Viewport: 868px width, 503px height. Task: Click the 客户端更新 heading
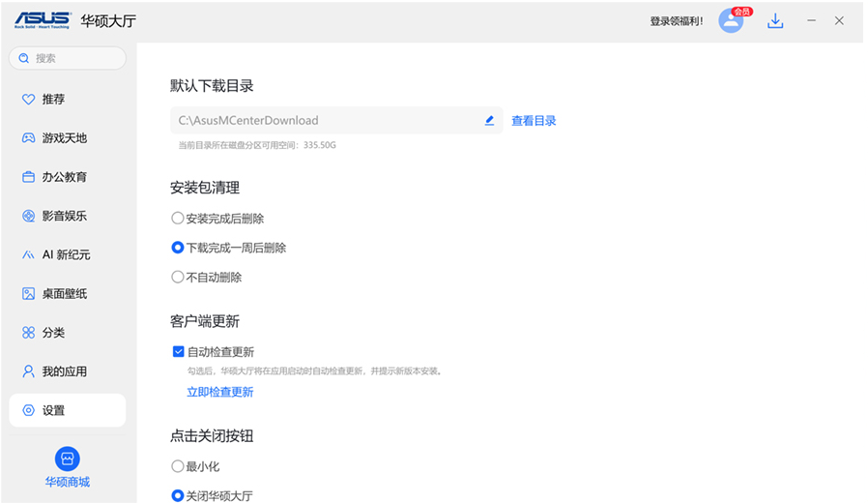205,321
